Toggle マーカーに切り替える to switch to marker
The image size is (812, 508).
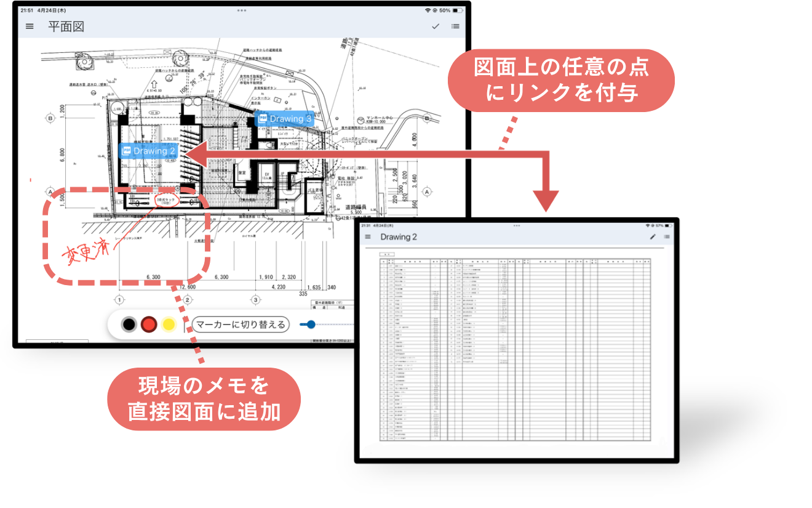pyautogui.click(x=241, y=325)
